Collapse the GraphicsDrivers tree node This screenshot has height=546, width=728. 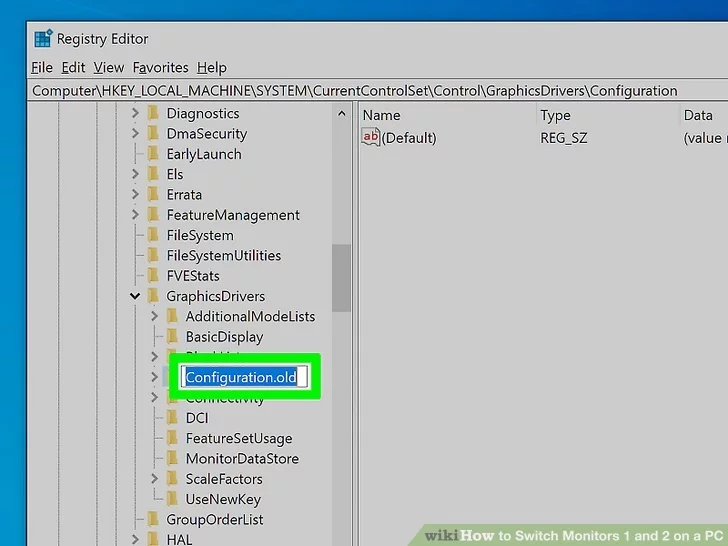tap(135, 296)
